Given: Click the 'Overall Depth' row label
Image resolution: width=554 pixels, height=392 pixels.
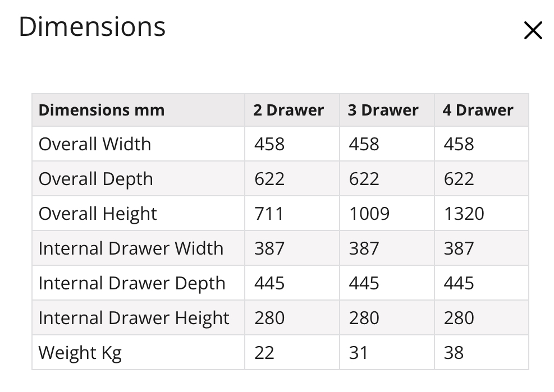Looking at the screenshot, I should 96,179.
